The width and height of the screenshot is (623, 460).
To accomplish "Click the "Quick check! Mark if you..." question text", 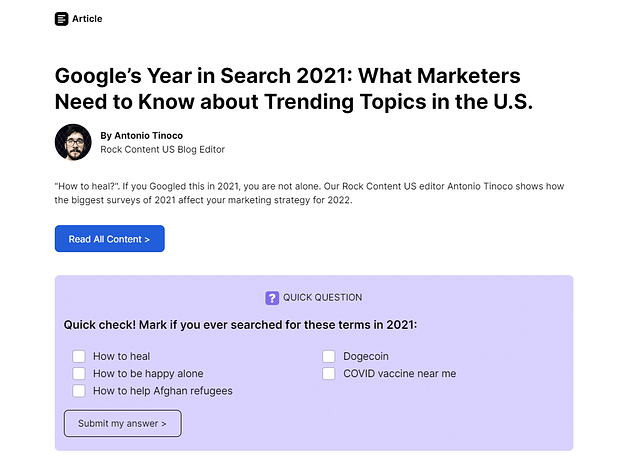I will (240, 325).
